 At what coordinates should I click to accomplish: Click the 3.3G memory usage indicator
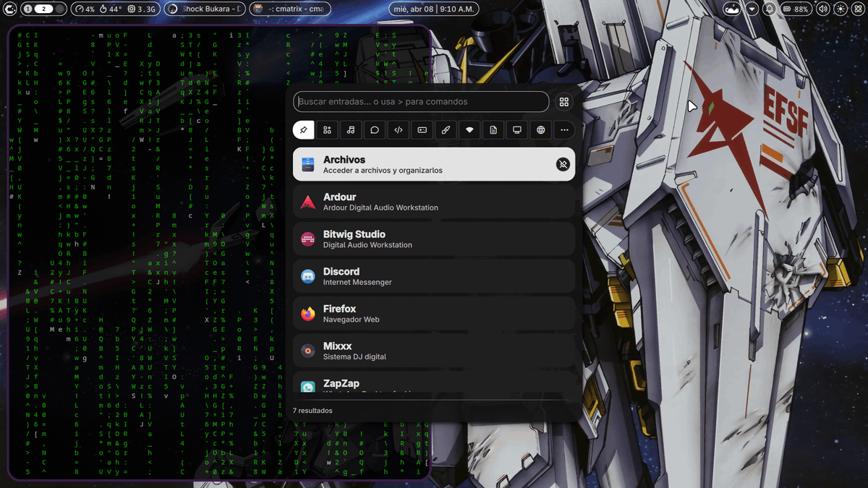141,9
